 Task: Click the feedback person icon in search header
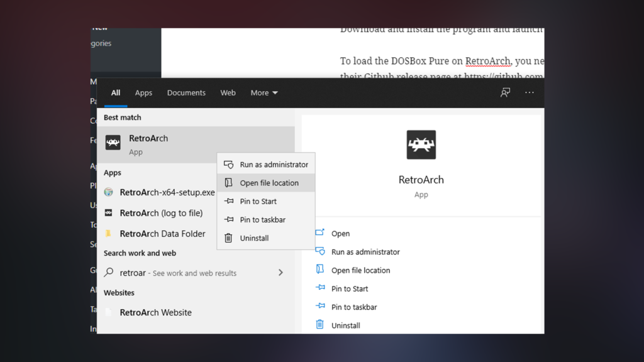coord(505,92)
